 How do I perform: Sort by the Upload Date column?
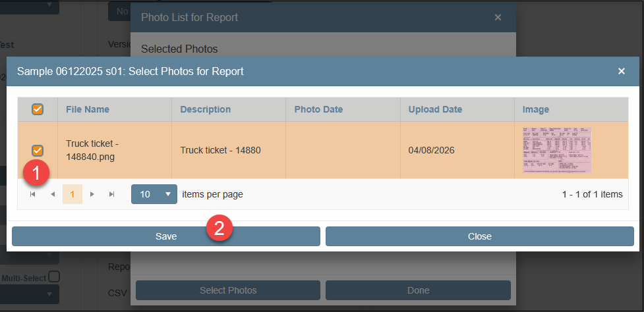(x=435, y=109)
